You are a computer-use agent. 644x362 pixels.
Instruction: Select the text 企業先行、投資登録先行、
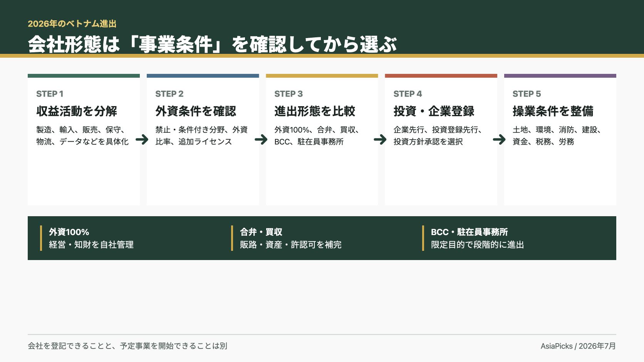439,130
